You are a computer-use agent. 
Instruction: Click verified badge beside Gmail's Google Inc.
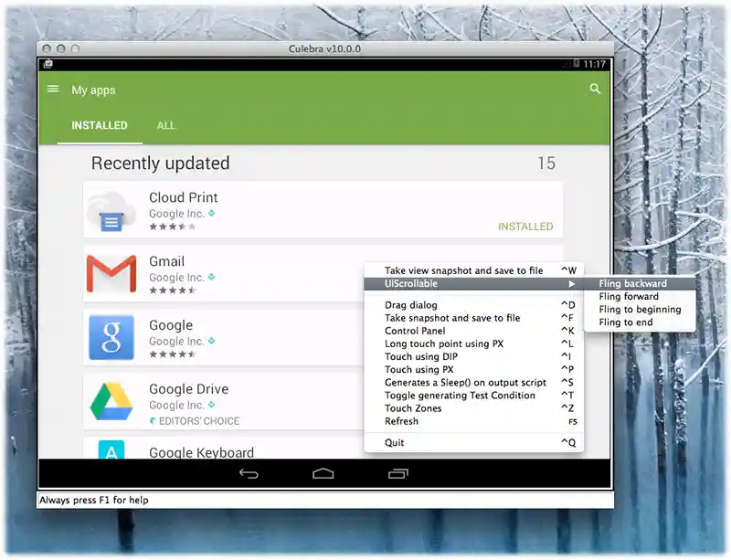[212, 277]
